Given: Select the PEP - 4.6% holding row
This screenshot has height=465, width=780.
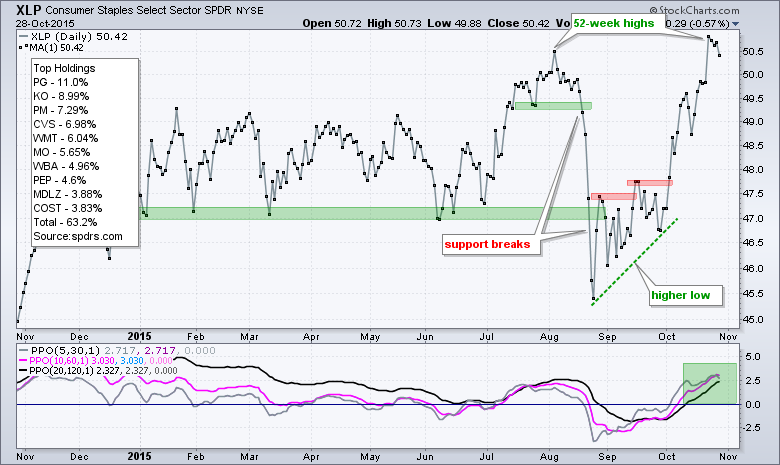Looking at the screenshot, I should click(60, 180).
